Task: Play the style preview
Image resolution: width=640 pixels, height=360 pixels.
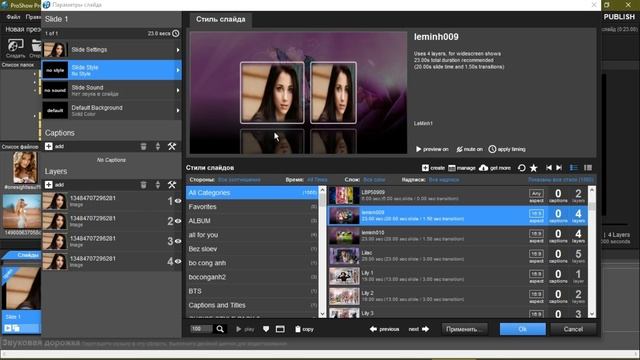Action: tap(245, 329)
